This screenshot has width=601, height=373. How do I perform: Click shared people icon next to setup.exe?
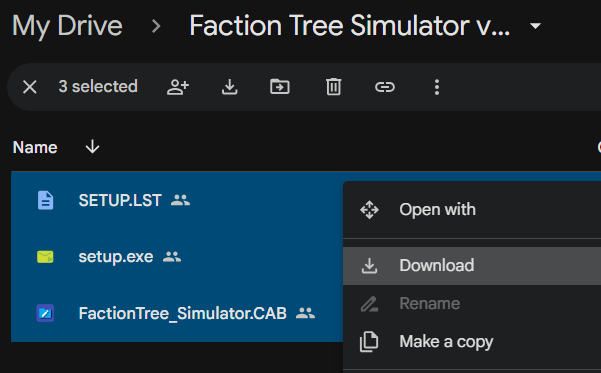coord(172,256)
